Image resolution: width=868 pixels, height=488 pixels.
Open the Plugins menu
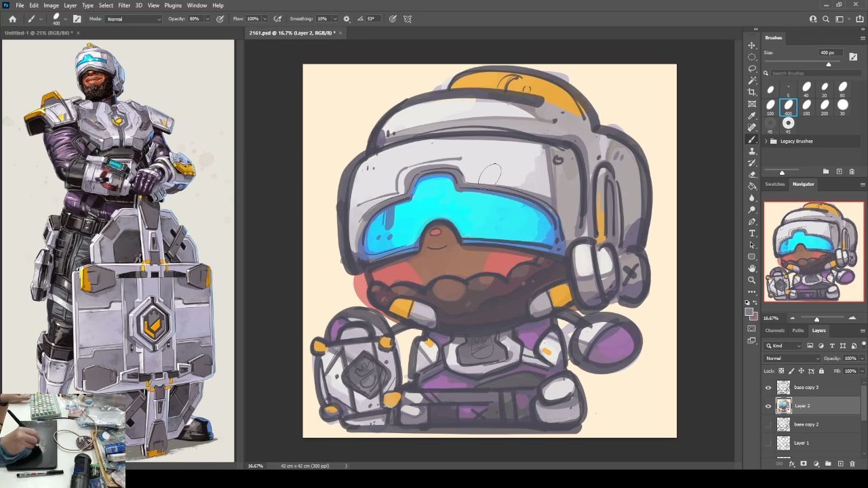pos(173,5)
